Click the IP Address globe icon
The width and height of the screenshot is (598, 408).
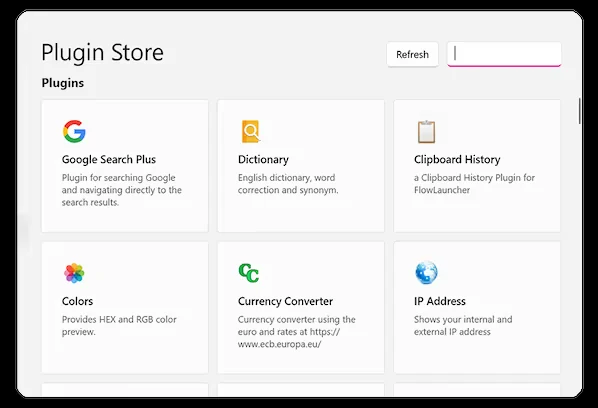[x=426, y=273]
